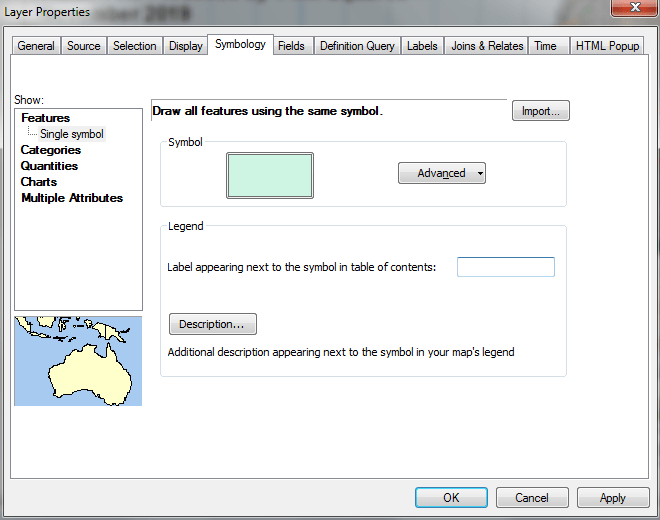Image resolution: width=660 pixels, height=520 pixels.
Task: Click the Australia map preview thumbnail
Action: pos(78,361)
